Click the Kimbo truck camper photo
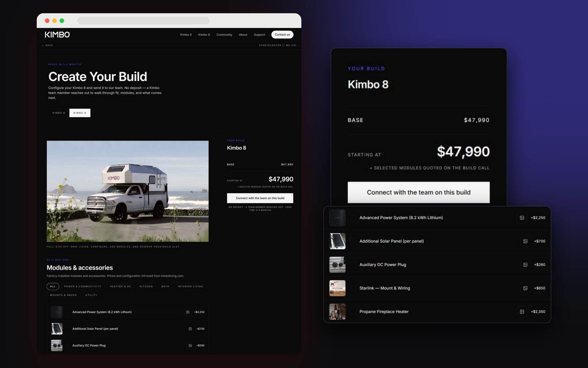 [128, 191]
